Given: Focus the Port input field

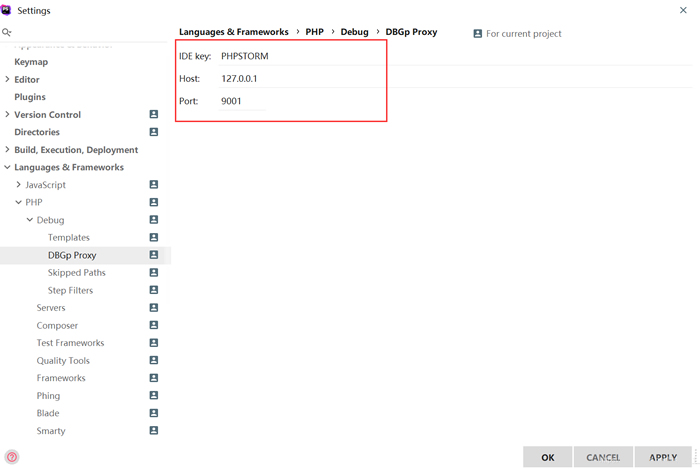Looking at the screenshot, I should click(242, 101).
